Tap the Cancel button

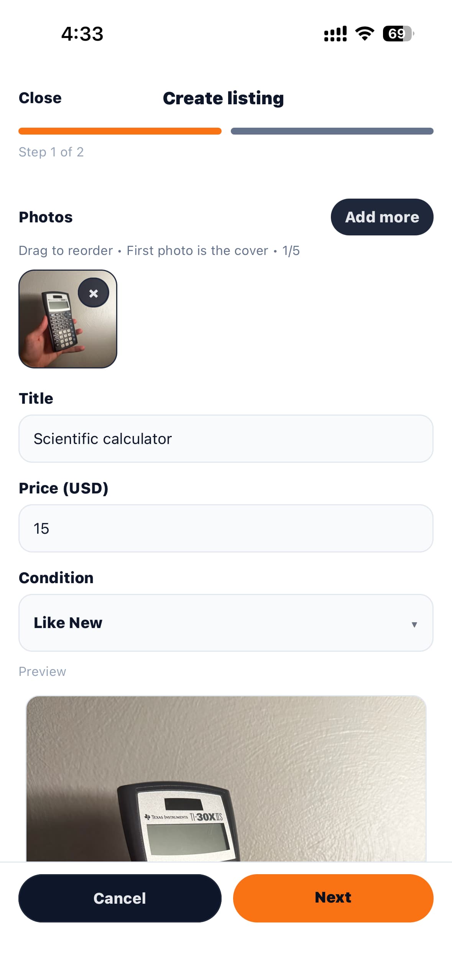(x=120, y=898)
